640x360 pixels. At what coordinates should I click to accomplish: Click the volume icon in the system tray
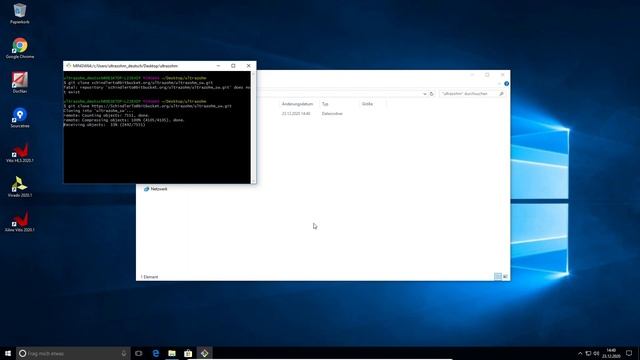pos(596,353)
